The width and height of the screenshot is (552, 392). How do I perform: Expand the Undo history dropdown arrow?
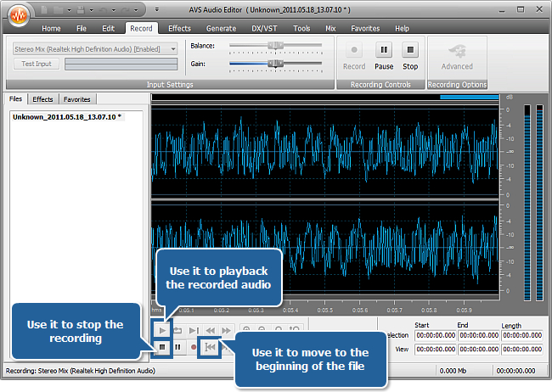(113, 10)
